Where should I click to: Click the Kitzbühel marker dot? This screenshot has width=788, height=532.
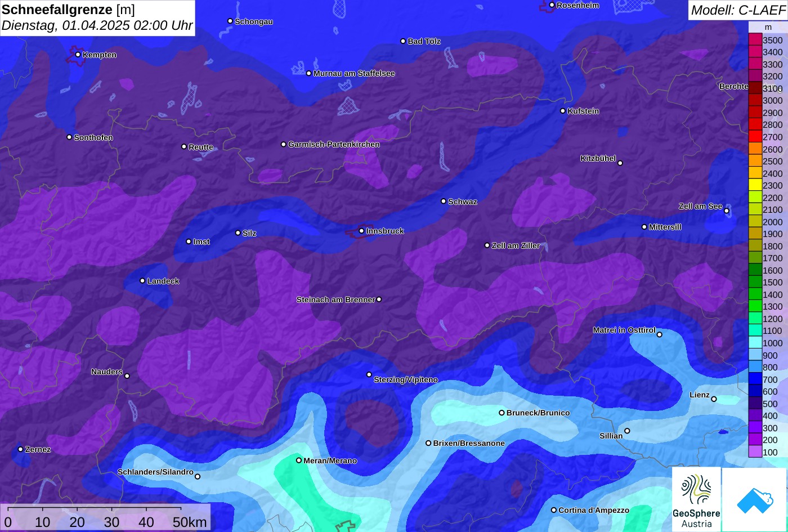pos(620,163)
